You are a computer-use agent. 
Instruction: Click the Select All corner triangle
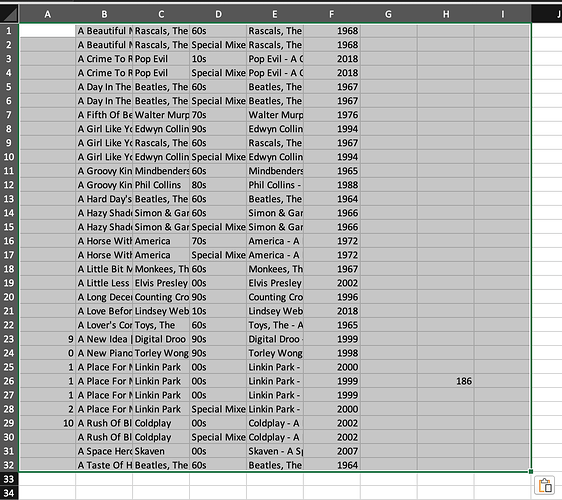[x=9, y=14]
